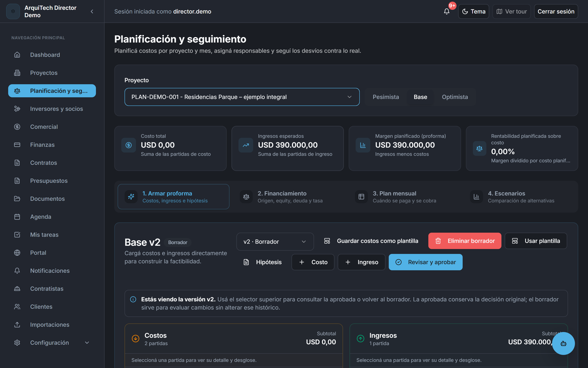Click the green Ingresos up-arrow icon
Viewport: 588px width, 368px height.
pyautogui.click(x=360, y=339)
